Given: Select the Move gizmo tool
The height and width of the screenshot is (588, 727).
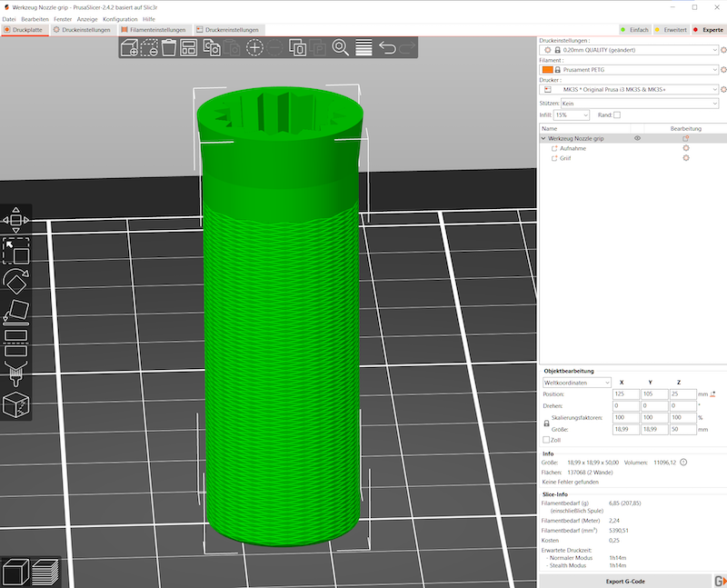Looking at the screenshot, I should coord(15,220).
